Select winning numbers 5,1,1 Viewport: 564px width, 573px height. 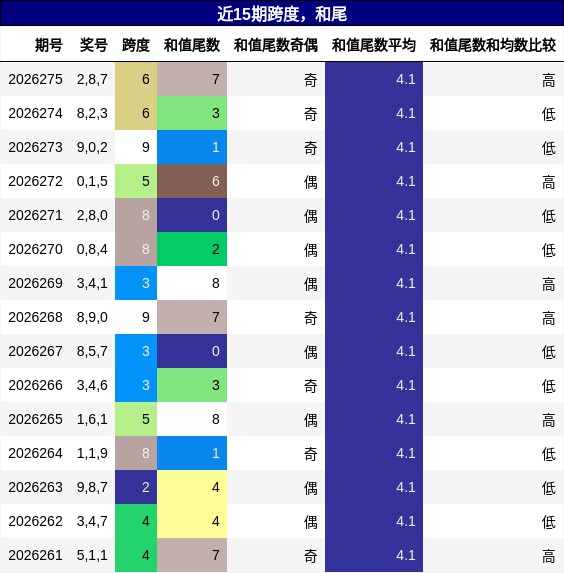pyautogui.click(x=92, y=555)
